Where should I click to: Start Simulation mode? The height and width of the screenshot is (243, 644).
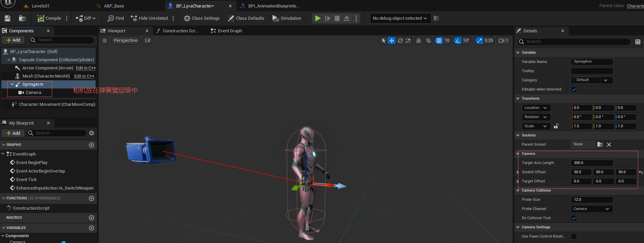(287, 18)
